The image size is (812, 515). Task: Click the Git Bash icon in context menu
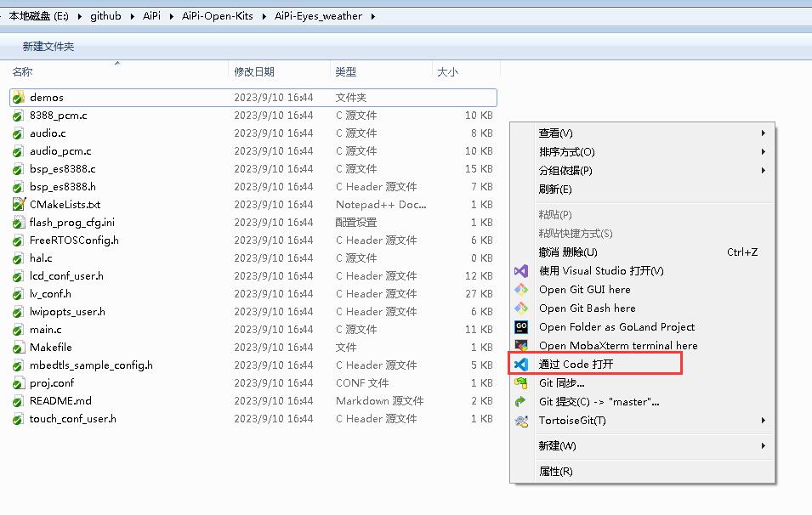click(x=521, y=308)
